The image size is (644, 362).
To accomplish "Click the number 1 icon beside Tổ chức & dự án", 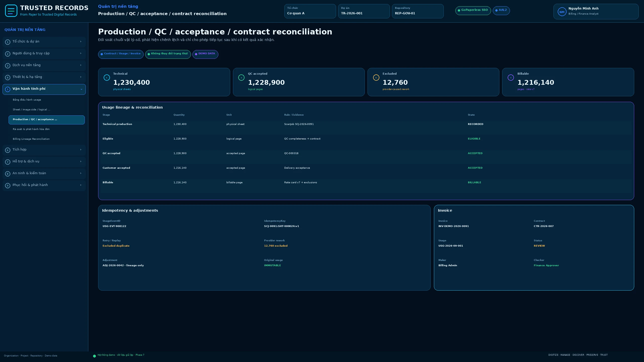I will (8, 42).
